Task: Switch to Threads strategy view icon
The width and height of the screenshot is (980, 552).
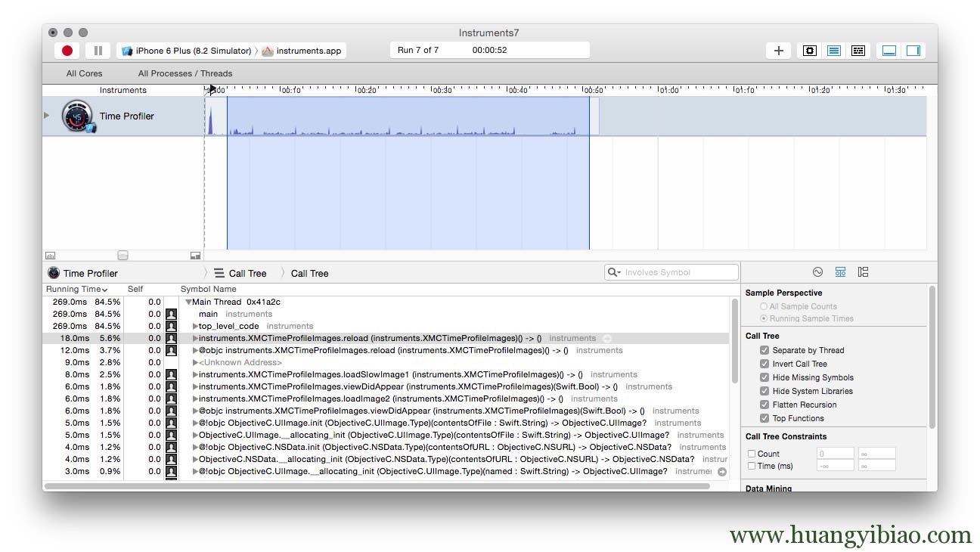Action: point(858,51)
